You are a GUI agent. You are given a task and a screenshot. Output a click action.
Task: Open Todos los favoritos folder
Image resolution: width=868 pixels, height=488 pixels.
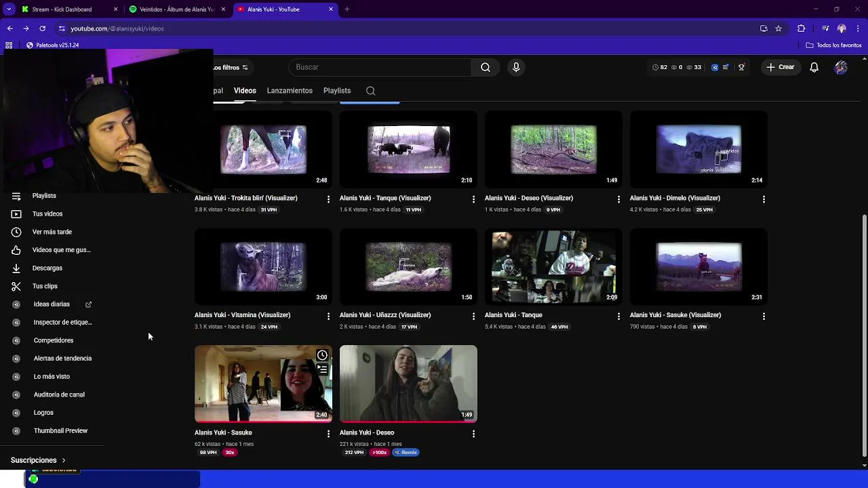[x=833, y=45]
